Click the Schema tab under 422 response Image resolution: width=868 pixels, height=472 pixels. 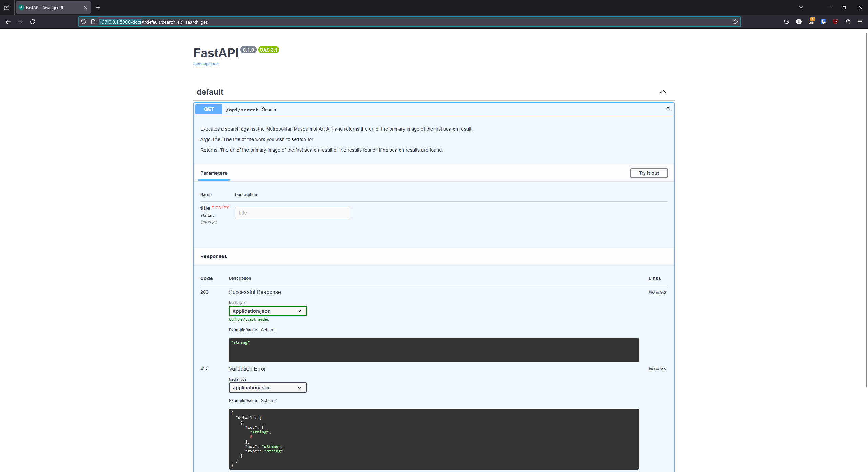pos(269,400)
